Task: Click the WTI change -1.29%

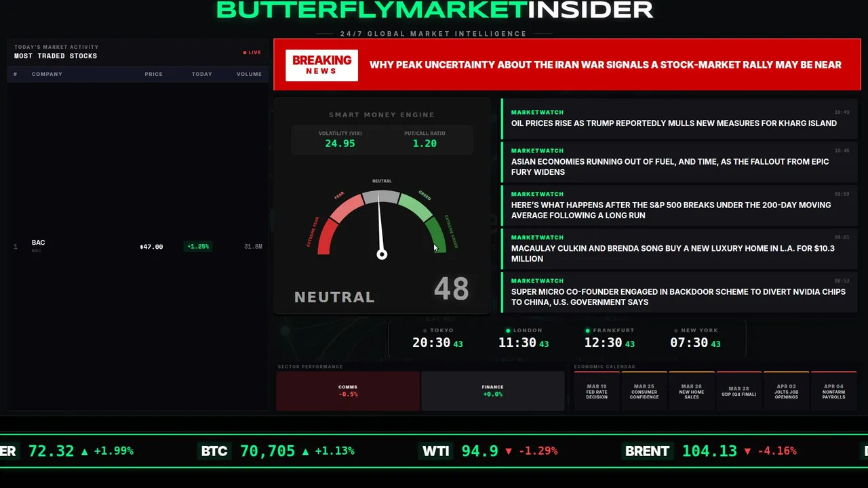Action: click(x=538, y=451)
